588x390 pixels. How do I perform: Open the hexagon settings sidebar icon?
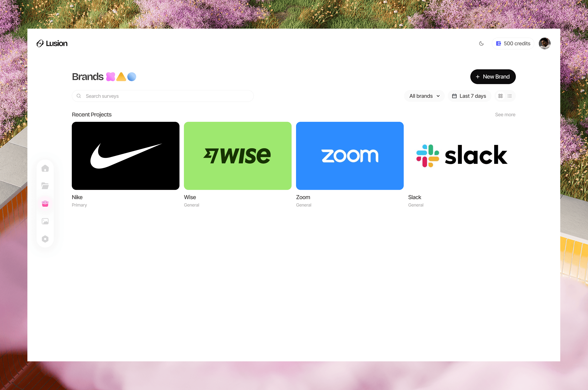click(45, 239)
